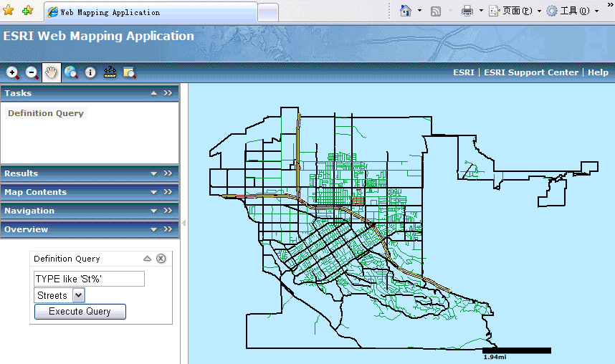Open the Streets layer dropdown
The height and width of the screenshot is (364, 615).
click(78, 295)
